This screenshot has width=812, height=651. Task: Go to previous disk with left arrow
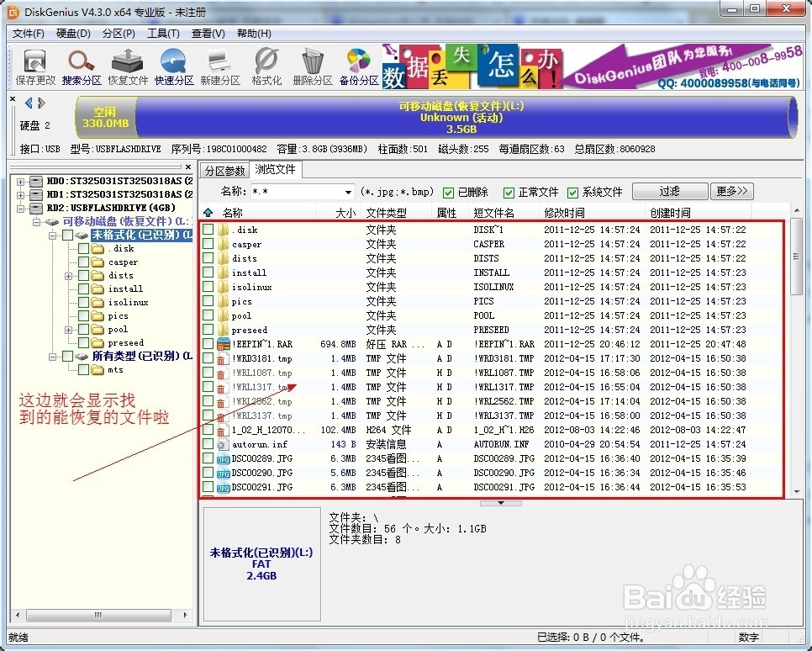(29, 103)
